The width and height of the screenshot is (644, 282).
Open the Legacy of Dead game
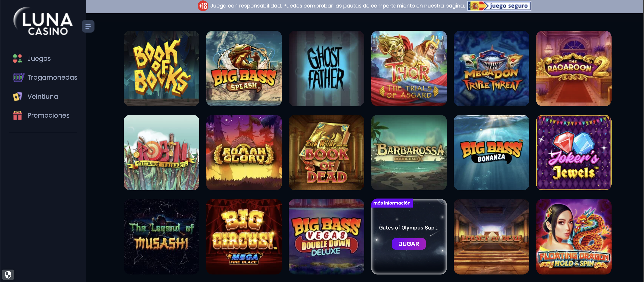[x=491, y=237]
